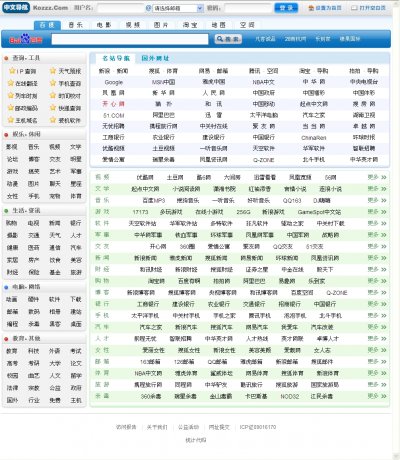Screen dimensions: 400x460
Task: Click the 设为首页 home icon link
Action: (325, 8)
